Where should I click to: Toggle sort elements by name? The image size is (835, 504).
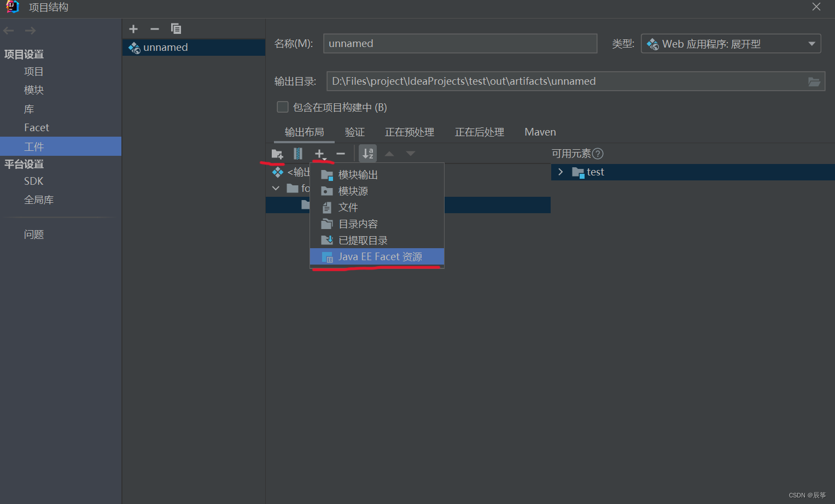[368, 154]
